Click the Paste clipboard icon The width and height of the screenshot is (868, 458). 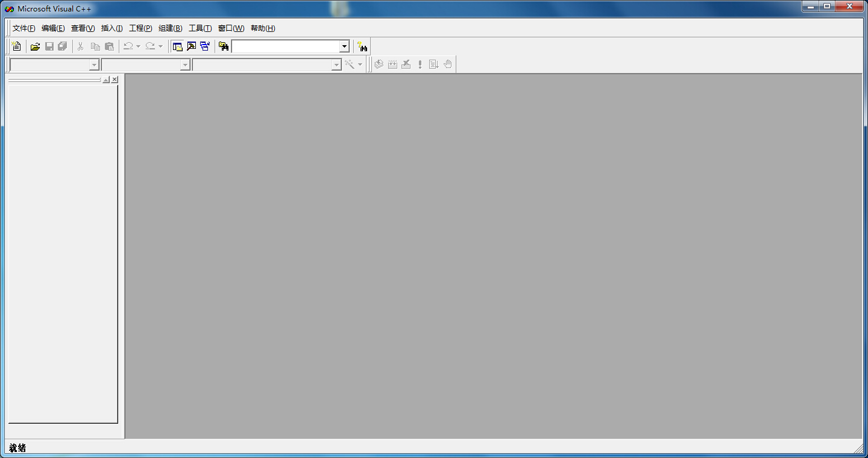[109, 46]
